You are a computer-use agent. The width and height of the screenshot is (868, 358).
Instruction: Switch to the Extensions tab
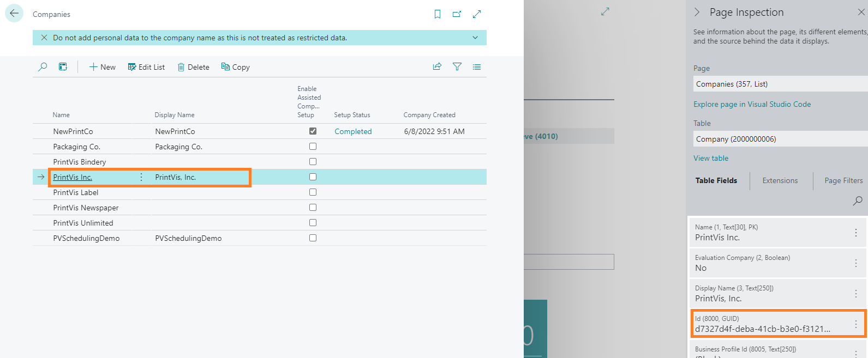click(780, 180)
